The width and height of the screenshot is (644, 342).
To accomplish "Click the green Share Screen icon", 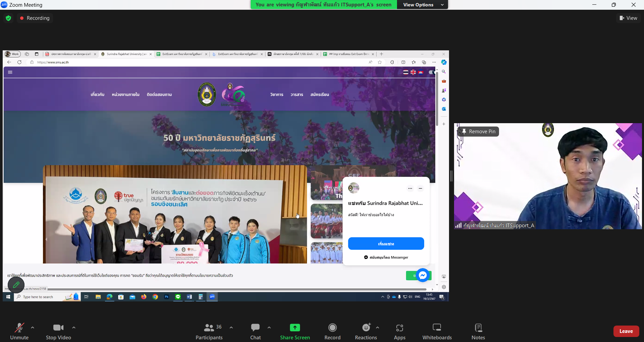I will tap(295, 328).
